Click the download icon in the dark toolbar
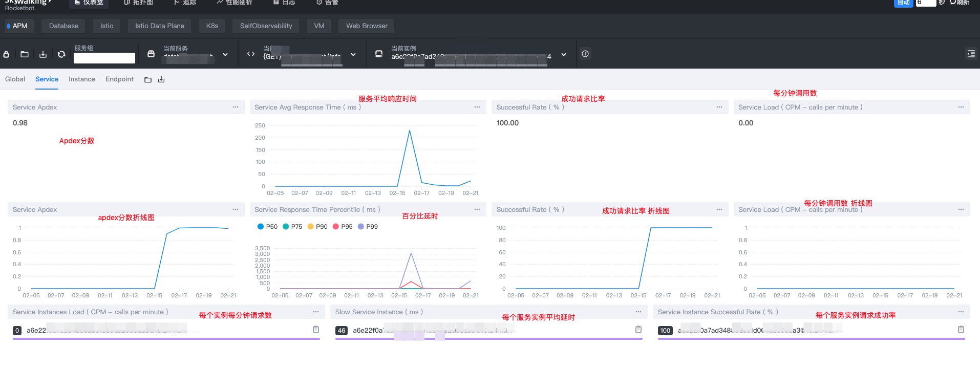The image size is (980, 368). pyautogui.click(x=43, y=54)
